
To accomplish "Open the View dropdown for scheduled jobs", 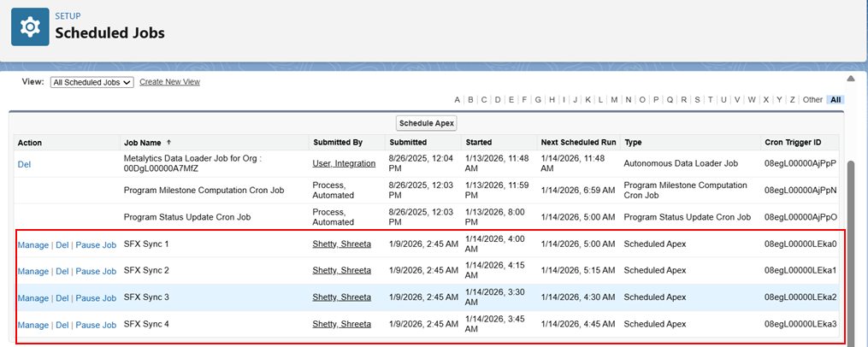I will coord(92,82).
